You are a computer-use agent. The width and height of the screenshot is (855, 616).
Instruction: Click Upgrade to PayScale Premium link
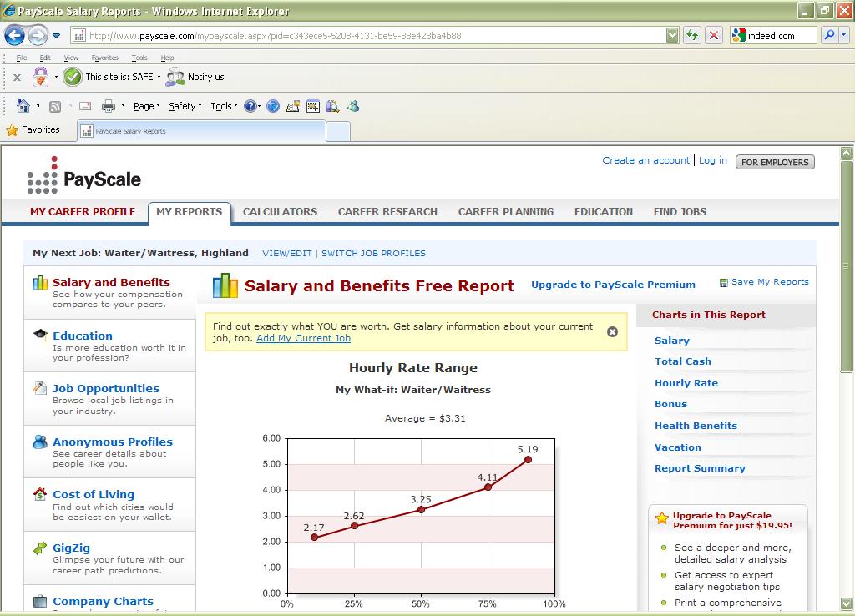[x=613, y=285]
